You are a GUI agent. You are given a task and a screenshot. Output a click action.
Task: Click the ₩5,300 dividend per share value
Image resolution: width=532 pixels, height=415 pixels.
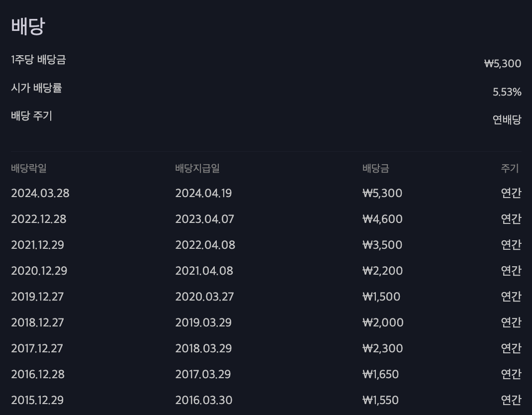coord(503,64)
